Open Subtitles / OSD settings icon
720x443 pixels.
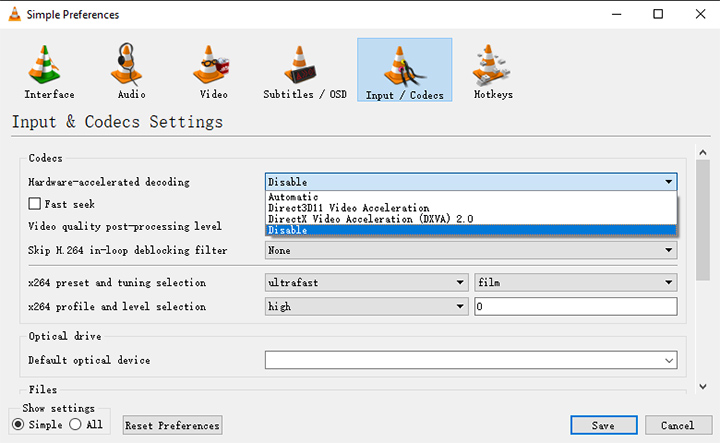(302, 70)
